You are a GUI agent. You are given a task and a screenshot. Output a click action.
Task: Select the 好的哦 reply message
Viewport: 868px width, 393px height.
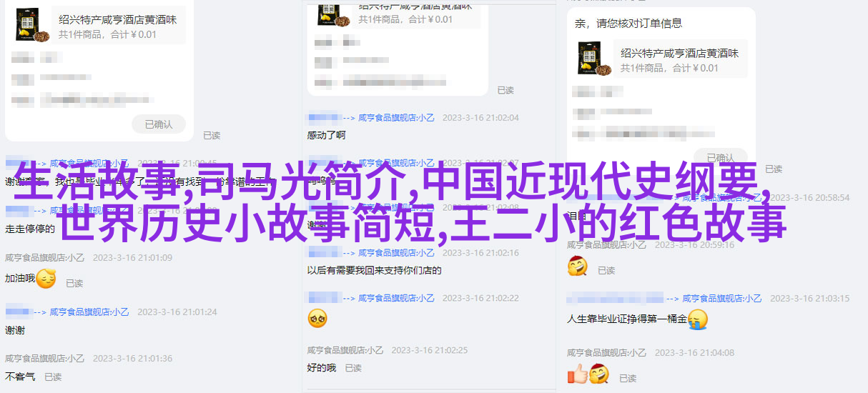[x=322, y=368]
